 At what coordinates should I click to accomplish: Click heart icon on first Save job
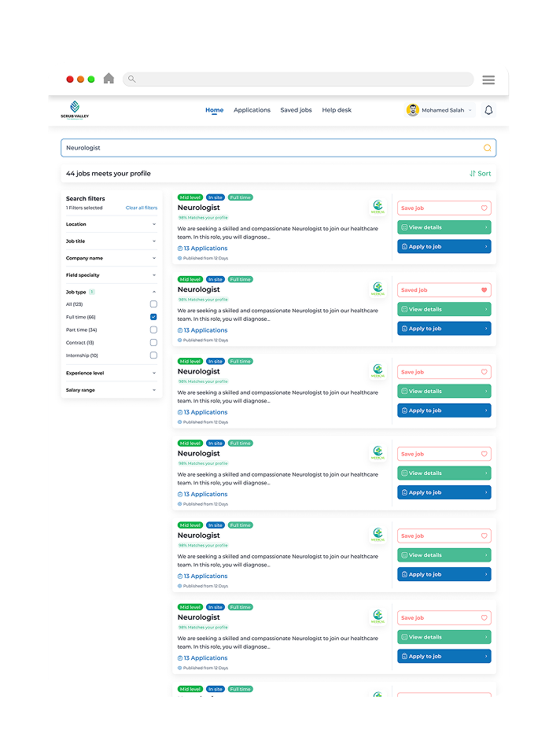(x=484, y=208)
